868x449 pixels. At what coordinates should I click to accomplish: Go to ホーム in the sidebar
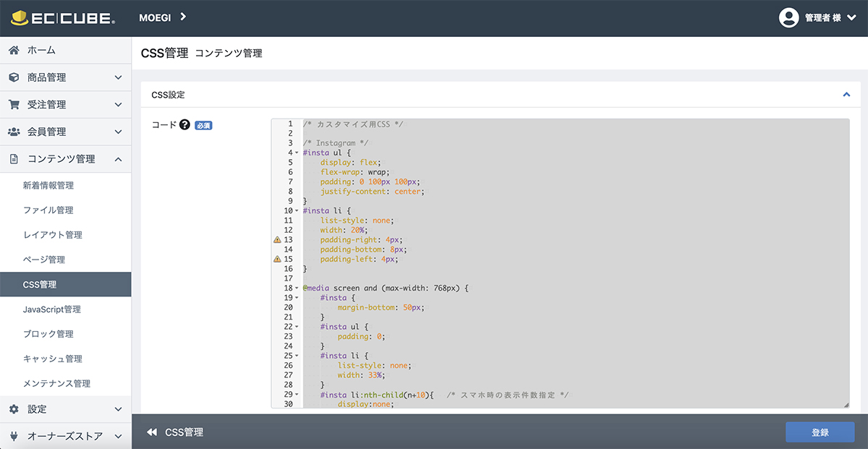pyautogui.click(x=65, y=50)
